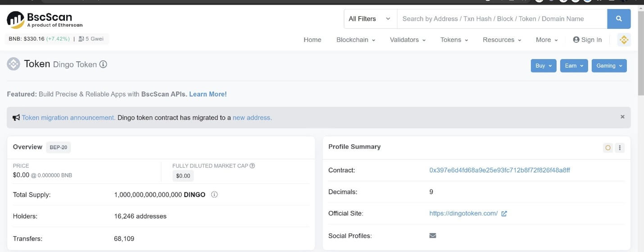This screenshot has width=644, height=252.
Task: Click the Fully Diluted Market Cap help icon
Action: pos(252,165)
